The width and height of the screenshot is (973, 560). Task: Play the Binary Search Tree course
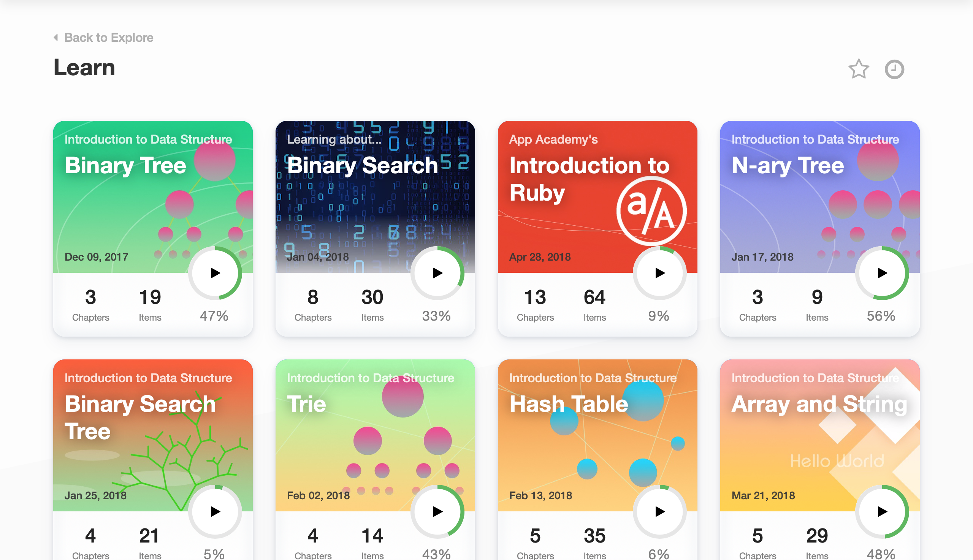(x=215, y=511)
